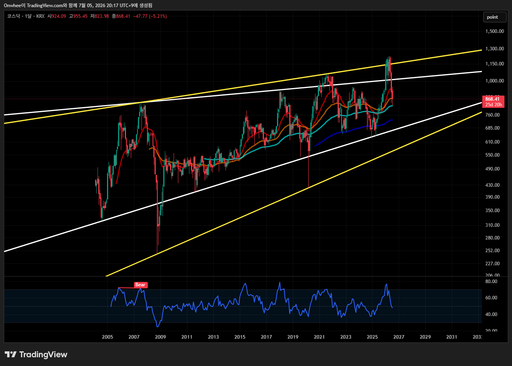Viewport: 512px width, 366px height.
Task: Click the 550.00 price axis label
Action: (493, 155)
